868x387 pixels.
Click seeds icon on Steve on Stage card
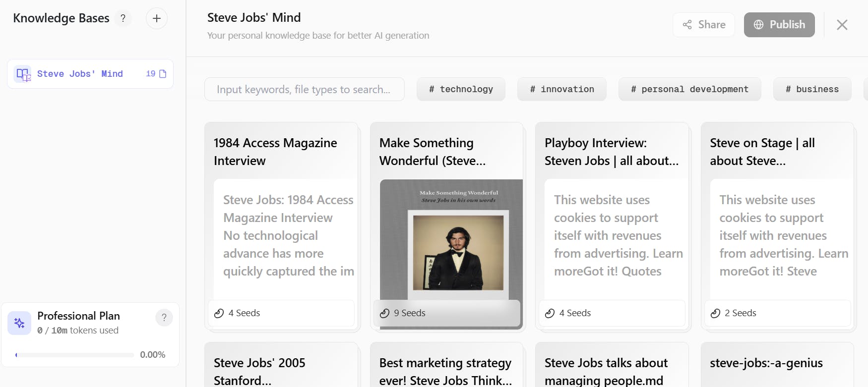[x=715, y=313]
